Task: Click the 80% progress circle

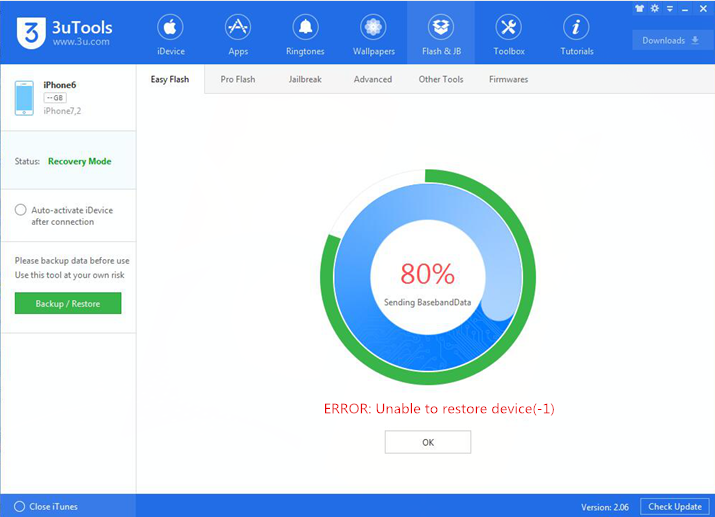Action: (428, 277)
